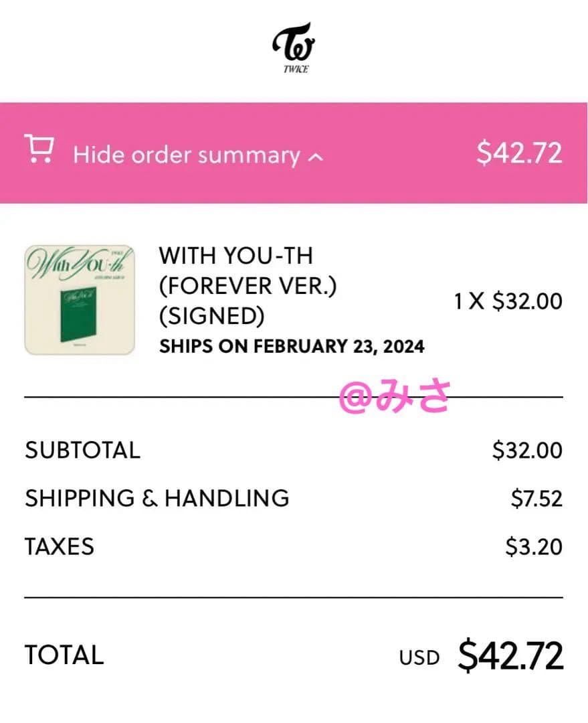Screen dimensions: 588x723
Task: Open the With YOU-th album thumbnail
Action: 80,299
